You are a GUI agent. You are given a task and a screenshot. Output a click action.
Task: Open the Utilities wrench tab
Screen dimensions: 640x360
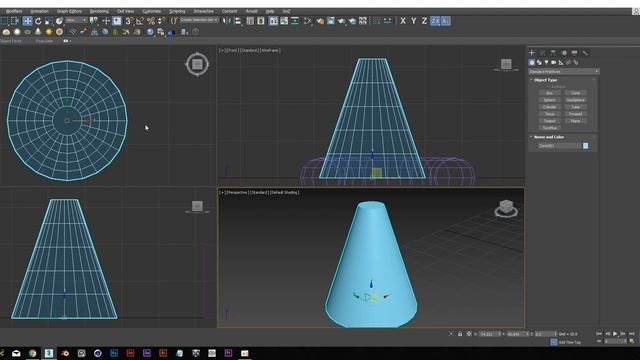585,53
